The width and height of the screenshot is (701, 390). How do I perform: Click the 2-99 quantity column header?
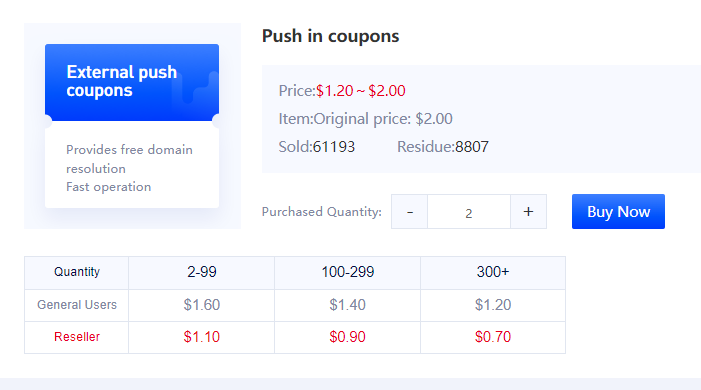tap(202, 272)
